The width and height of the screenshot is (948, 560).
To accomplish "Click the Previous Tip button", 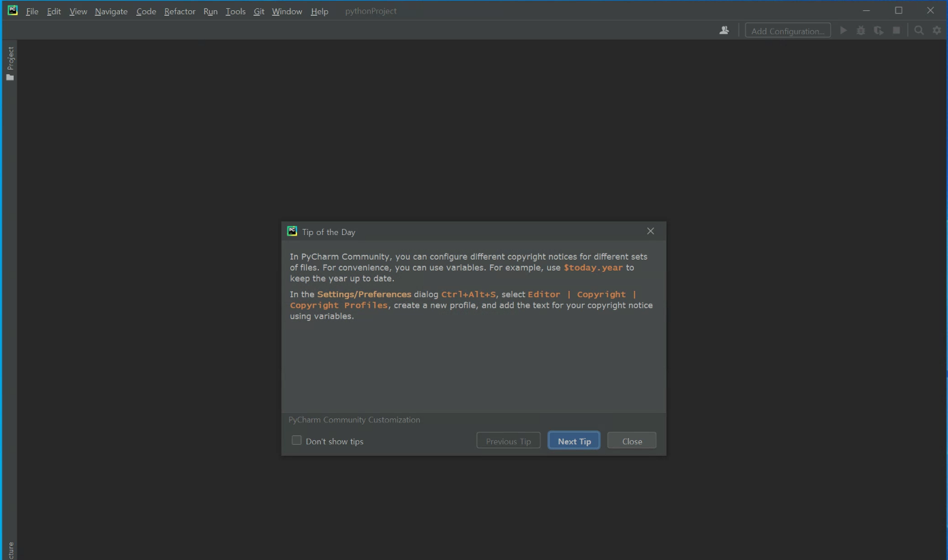I will point(508,441).
